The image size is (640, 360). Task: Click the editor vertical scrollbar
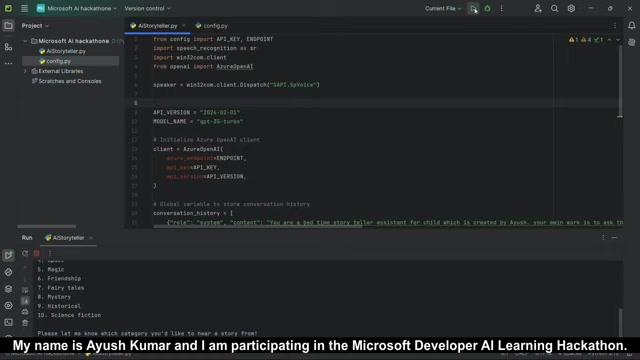coord(620,82)
